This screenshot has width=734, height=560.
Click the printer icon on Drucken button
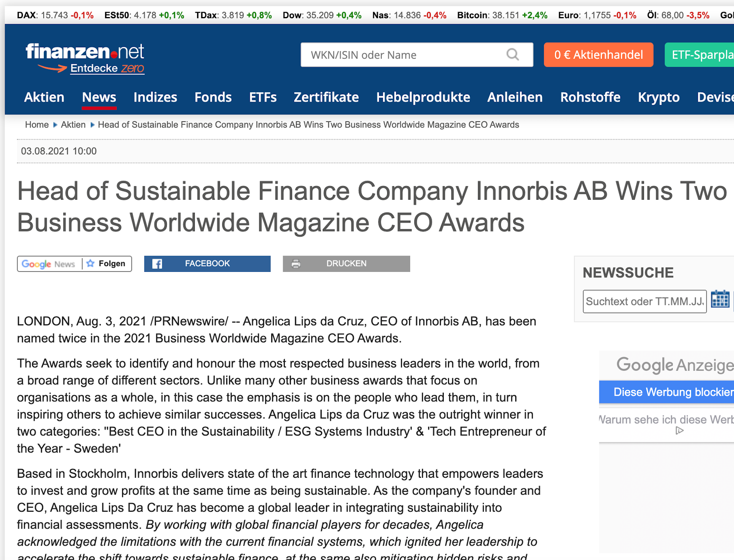[296, 263]
